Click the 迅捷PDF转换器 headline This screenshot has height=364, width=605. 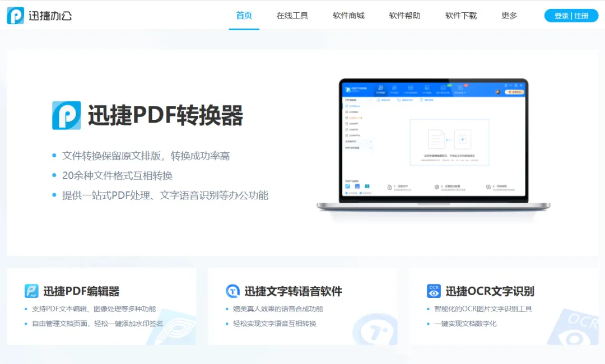pos(165,115)
